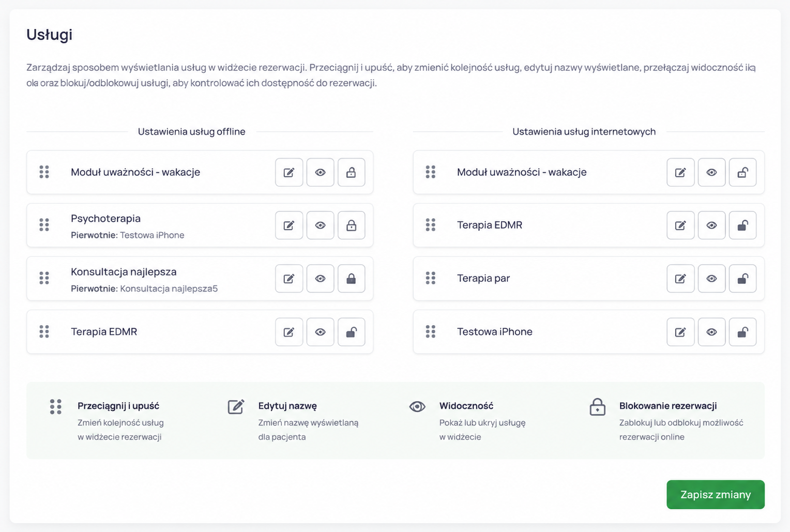Click drag handle of offline Terapia EDMR
Screen dimensions: 790x532
[44, 331]
